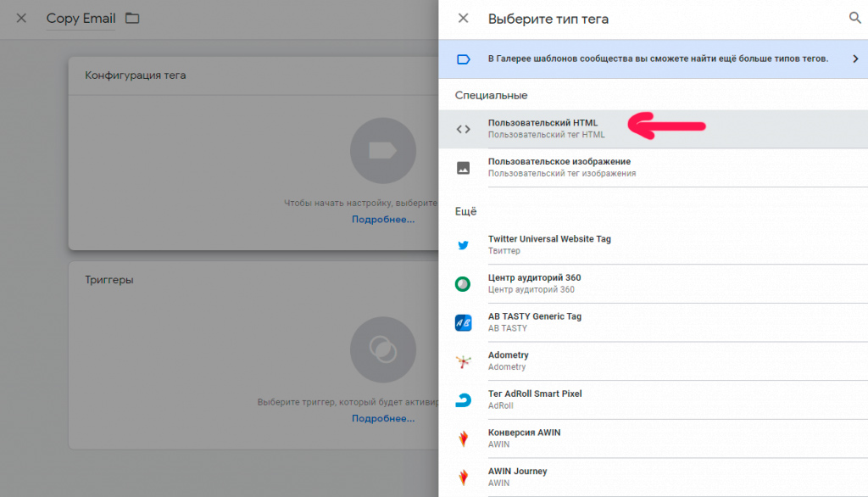Close the Copy Email tag editor
The height and width of the screenshot is (497, 868).
click(21, 18)
